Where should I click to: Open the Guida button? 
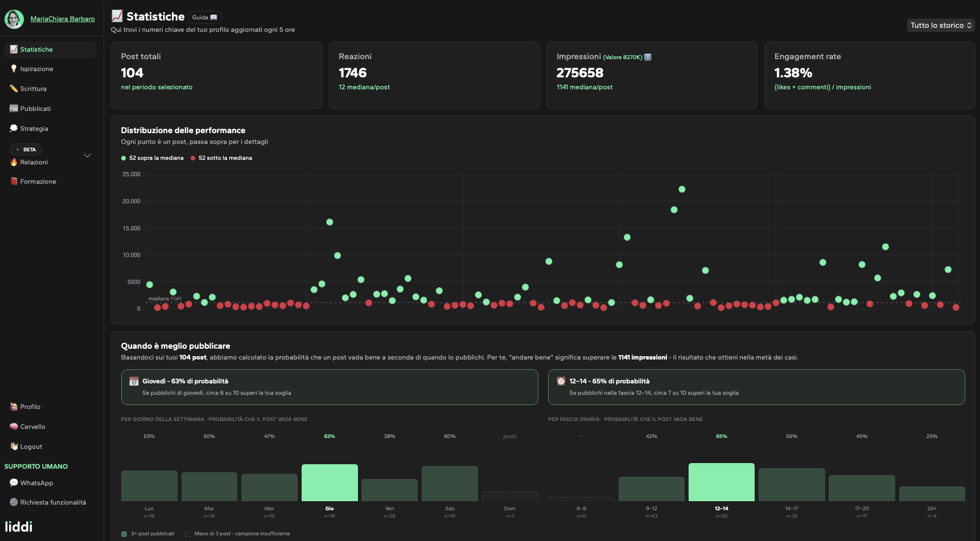point(205,18)
